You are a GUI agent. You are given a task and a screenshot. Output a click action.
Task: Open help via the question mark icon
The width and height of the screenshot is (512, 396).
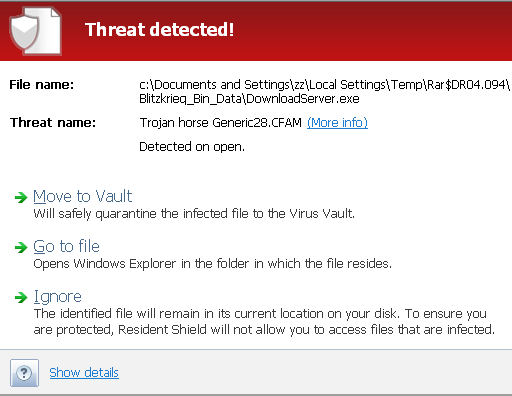point(24,373)
